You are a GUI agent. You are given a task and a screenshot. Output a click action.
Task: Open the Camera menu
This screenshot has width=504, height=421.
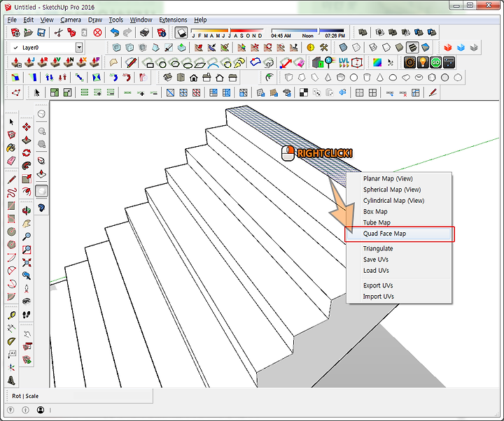pos(71,20)
